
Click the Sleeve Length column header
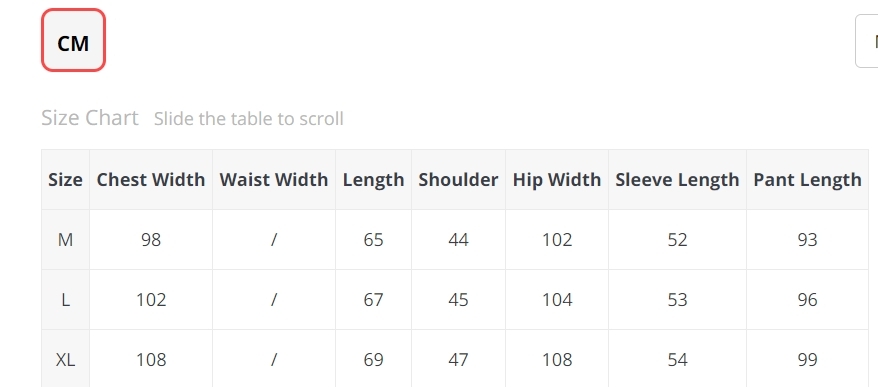click(678, 180)
